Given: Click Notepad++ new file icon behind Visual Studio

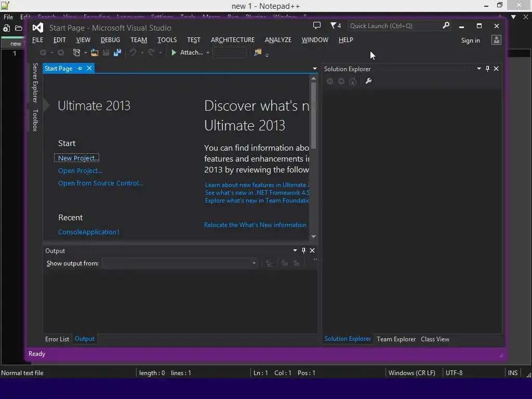Looking at the screenshot, I should 6,28.
